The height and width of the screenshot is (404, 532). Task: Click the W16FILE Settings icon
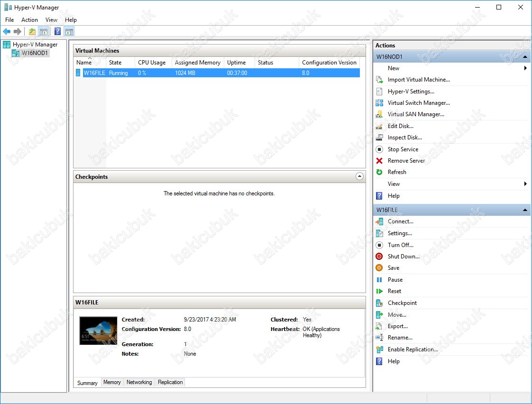[x=379, y=233]
